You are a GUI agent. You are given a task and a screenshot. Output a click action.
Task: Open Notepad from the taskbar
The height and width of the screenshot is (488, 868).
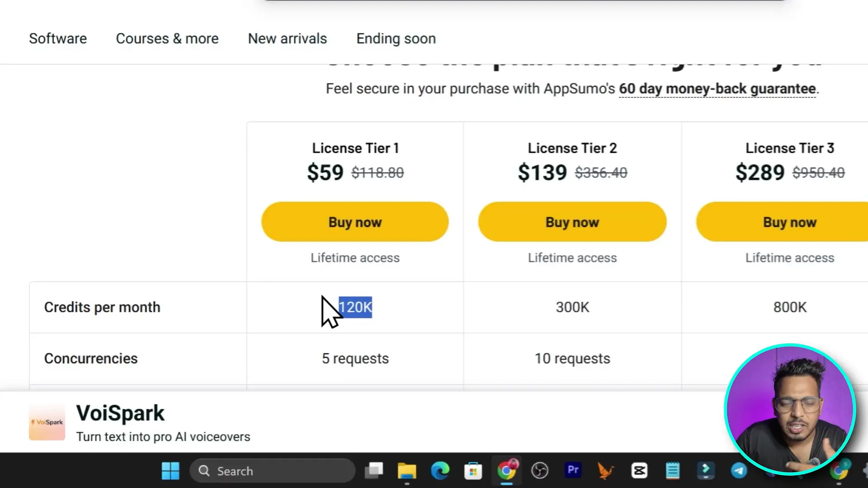[x=672, y=471]
